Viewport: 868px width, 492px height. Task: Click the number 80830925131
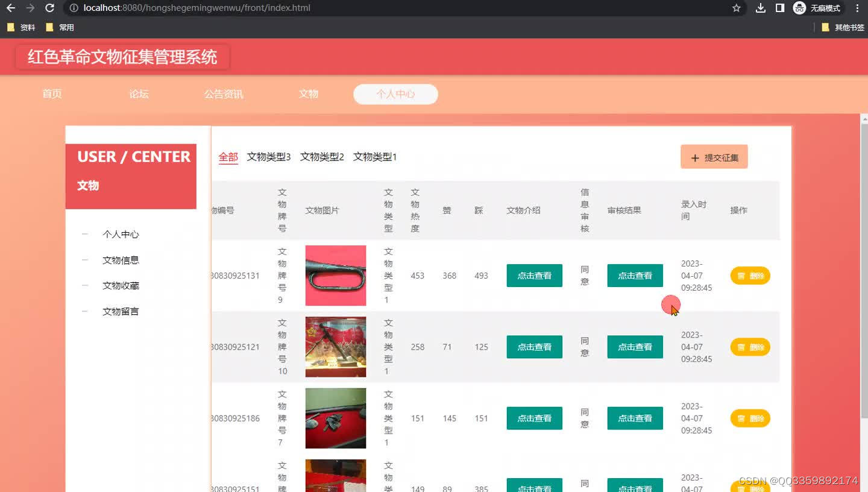click(236, 276)
